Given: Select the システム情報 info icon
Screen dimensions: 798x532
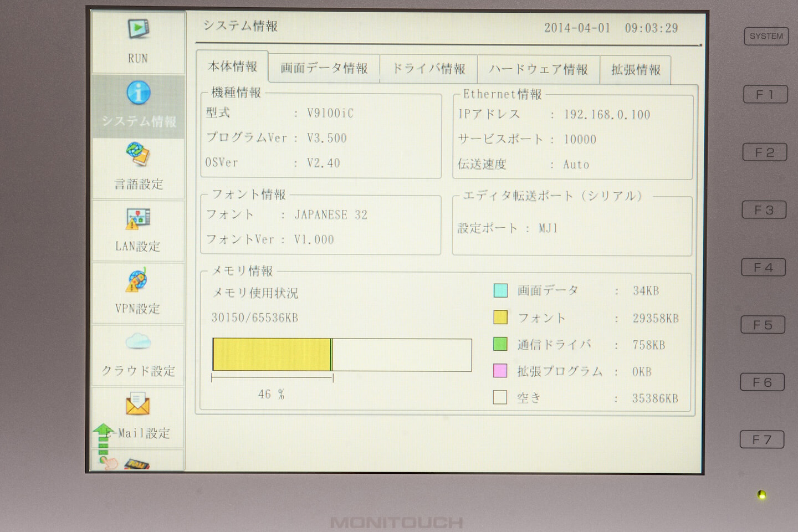Looking at the screenshot, I should pos(138,93).
